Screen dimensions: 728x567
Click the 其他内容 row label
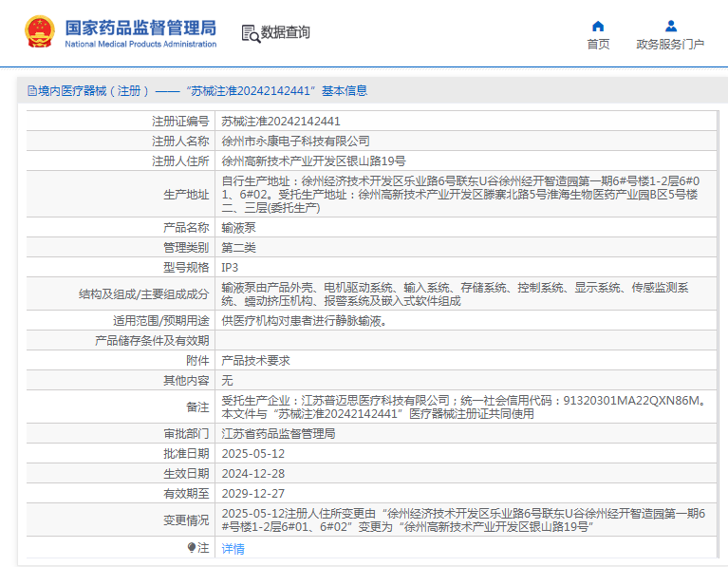click(186, 381)
